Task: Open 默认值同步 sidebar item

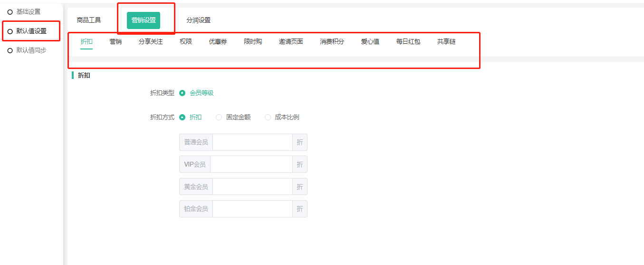Action: (x=31, y=50)
